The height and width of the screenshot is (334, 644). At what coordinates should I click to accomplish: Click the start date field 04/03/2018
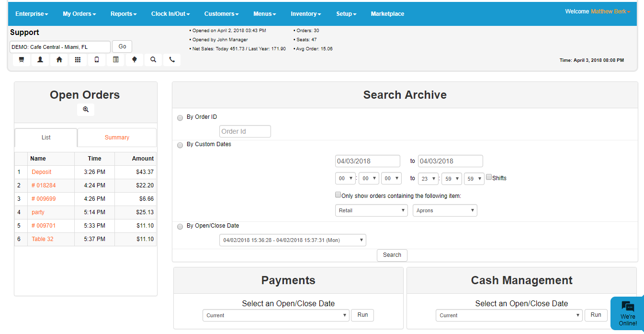click(x=368, y=161)
